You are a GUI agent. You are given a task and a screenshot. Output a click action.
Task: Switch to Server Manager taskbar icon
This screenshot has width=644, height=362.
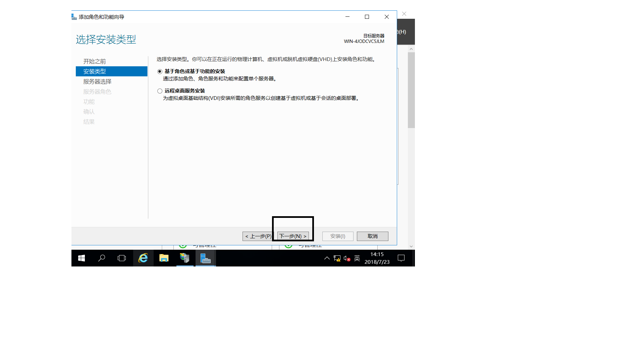coord(184,258)
